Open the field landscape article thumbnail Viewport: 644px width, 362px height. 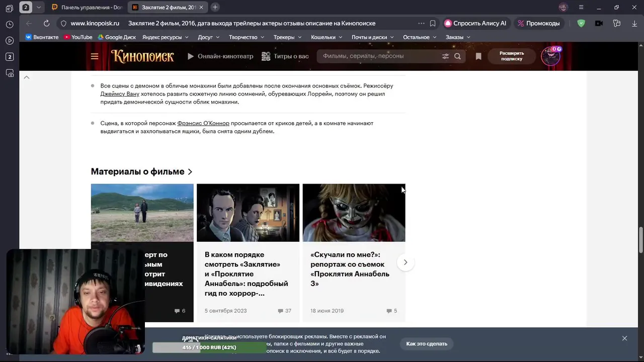click(142, 213)
